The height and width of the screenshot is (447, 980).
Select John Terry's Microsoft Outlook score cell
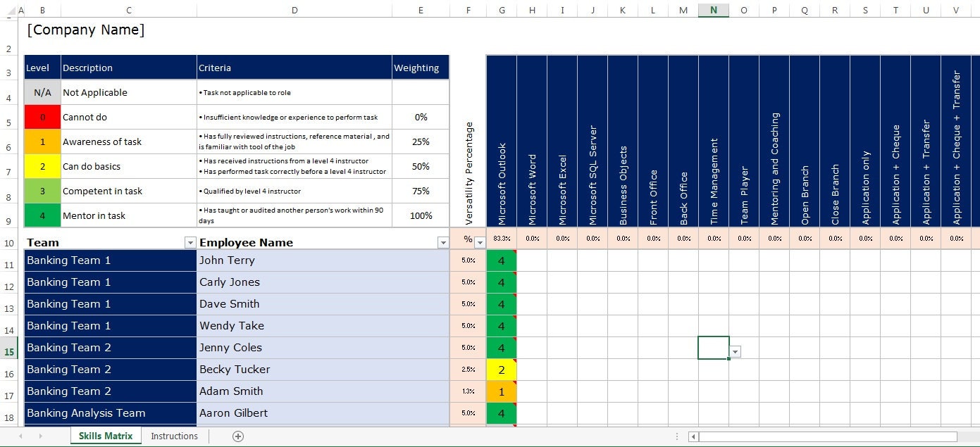tap(501, 260)
